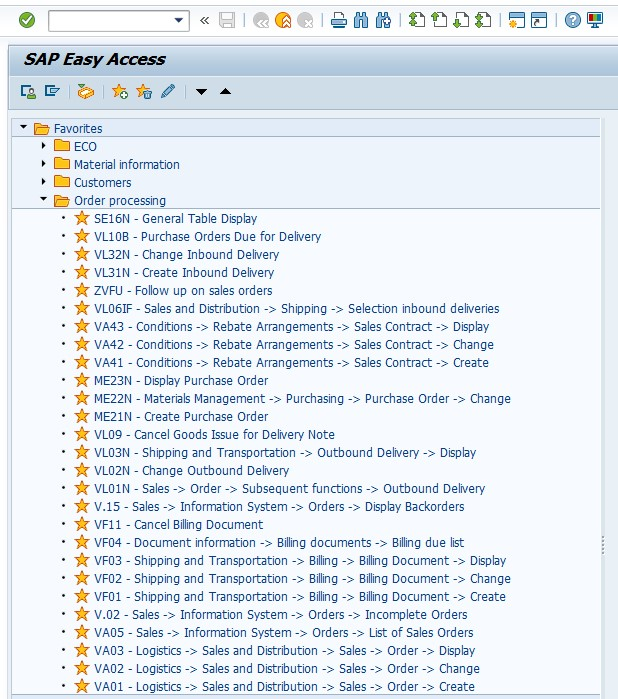This screenshot has height=699, width=618.
Task: Move favorite down with black down arrow
Action: [202, 92]
